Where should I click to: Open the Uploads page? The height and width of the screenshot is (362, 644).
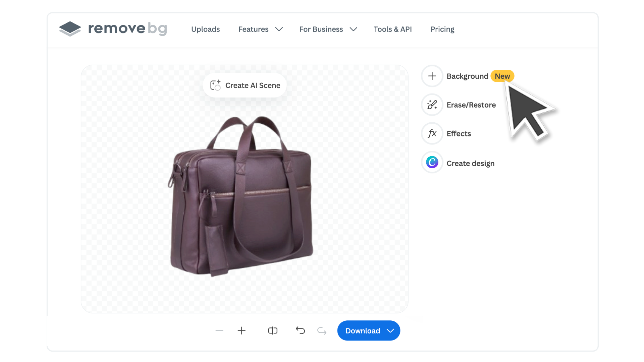(x=205, y=29)
